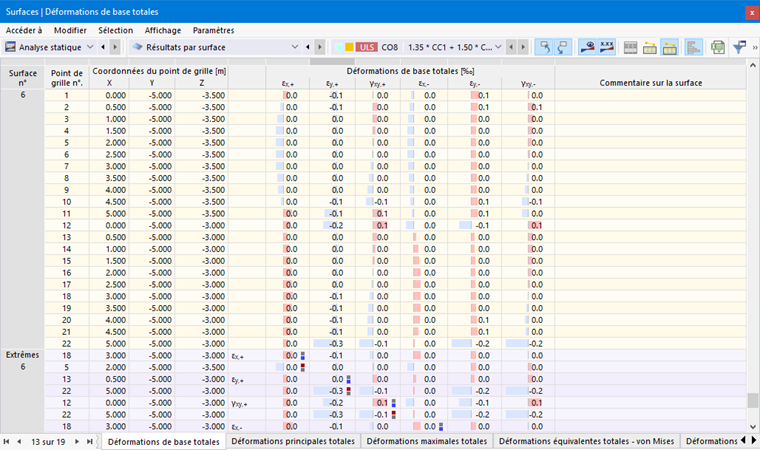This screenshot has width=760, height=450.
Task: Click the horizontal scroll thumb above header
Action: (332, 62)
